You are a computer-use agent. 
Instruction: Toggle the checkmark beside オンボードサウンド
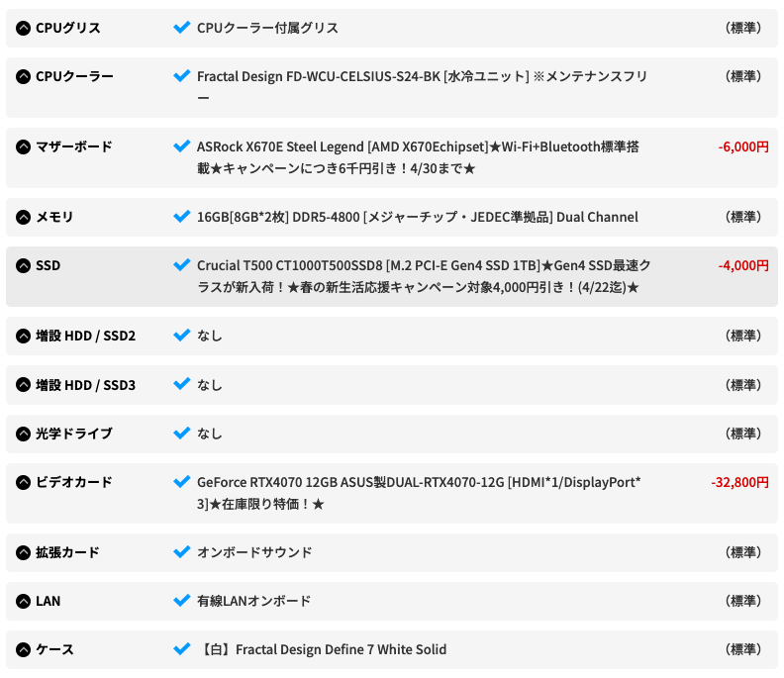[x=181, y=551]
